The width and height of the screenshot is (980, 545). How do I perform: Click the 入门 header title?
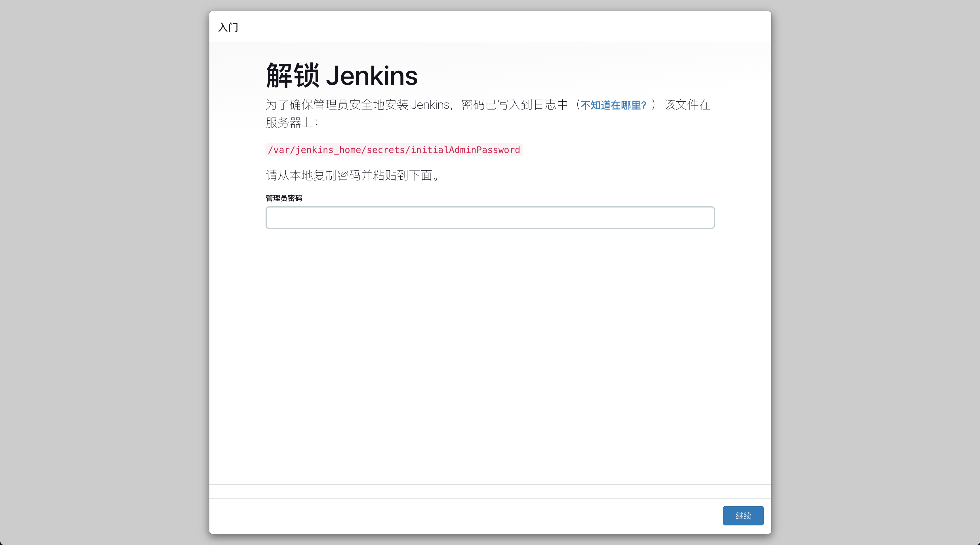point(228,28)
